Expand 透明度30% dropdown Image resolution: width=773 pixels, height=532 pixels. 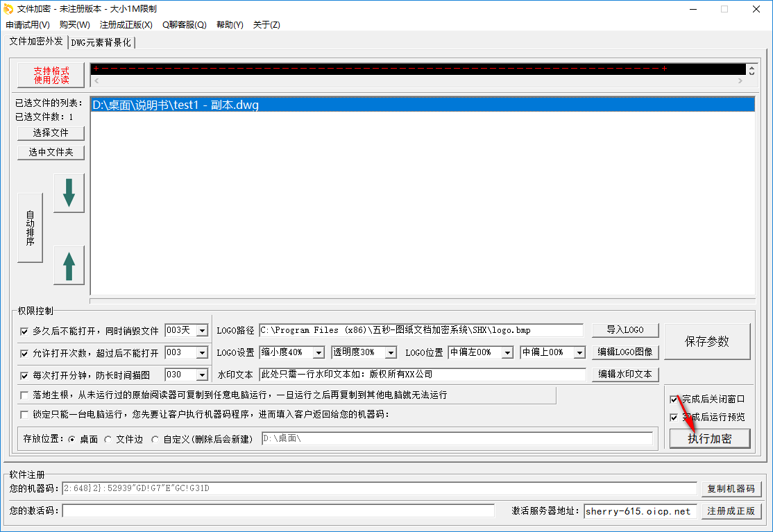[x=391, y=352]
